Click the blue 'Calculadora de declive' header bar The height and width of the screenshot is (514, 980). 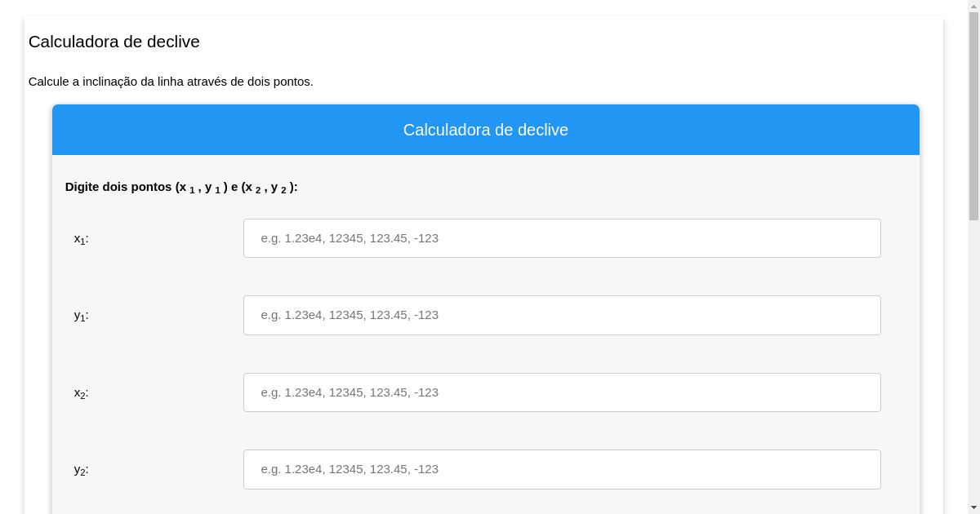coord(486,130)
